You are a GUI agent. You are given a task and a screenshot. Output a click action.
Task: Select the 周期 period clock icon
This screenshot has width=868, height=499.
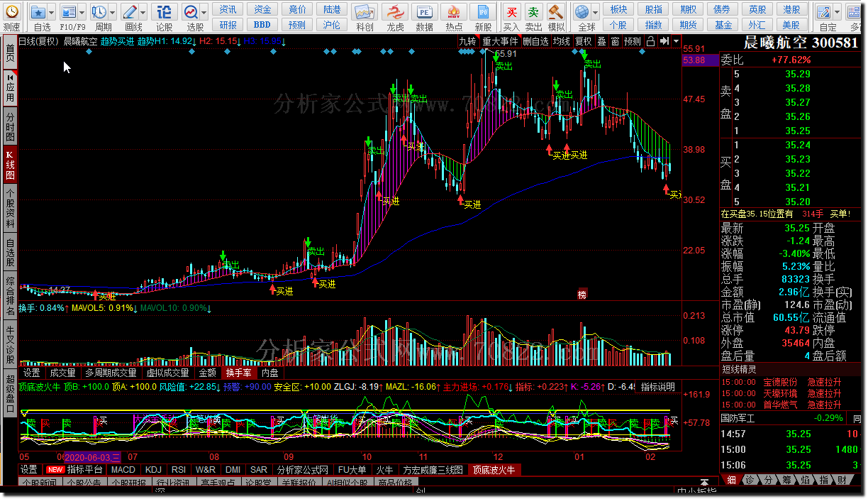(99, 13)
